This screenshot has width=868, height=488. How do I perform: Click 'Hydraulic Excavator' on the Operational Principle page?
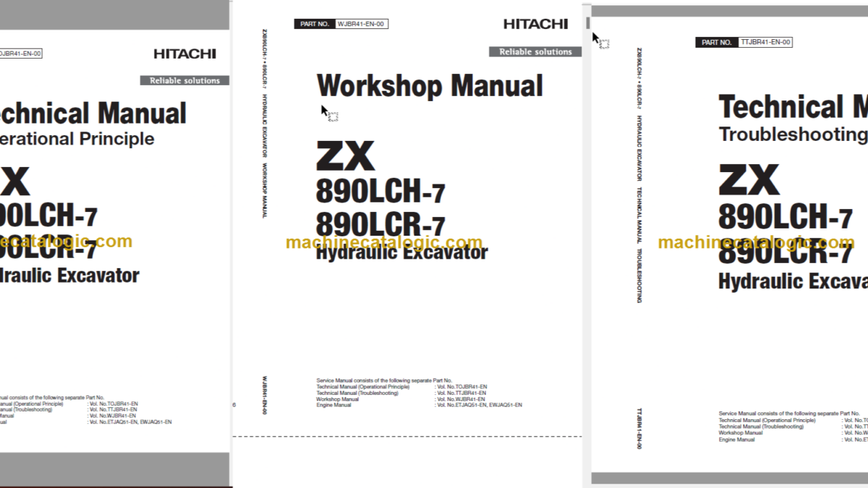pyautogui.click(x=69, y=275)
